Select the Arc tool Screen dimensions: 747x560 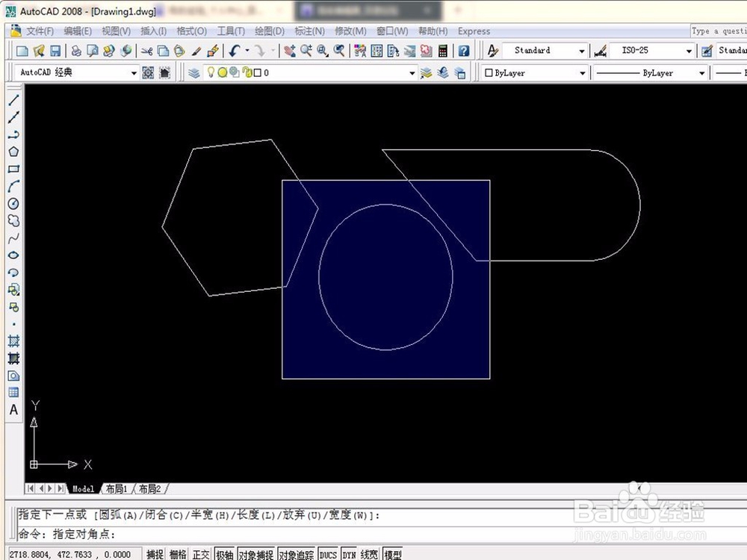(13, 186)
